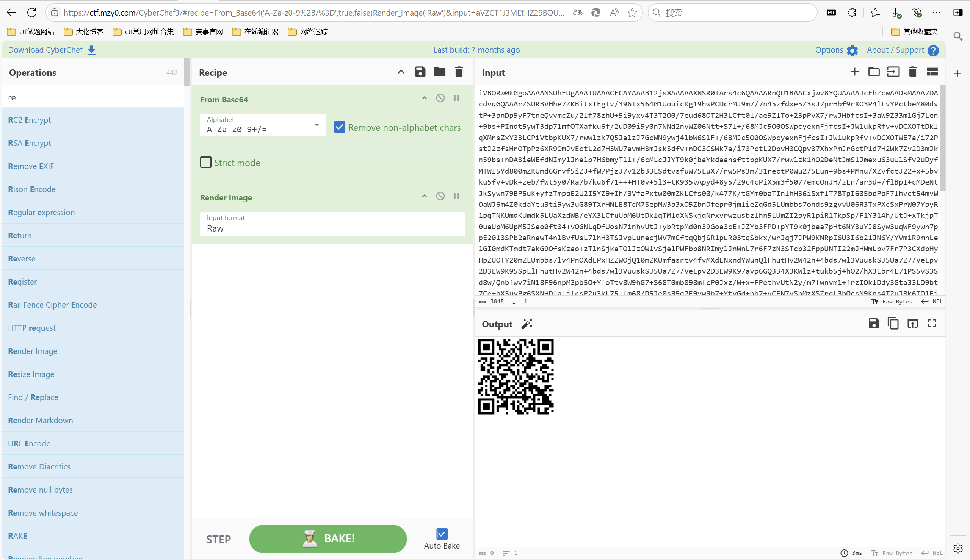The width and height of the screenshot is (970, 560).
Task: Go back in browser
Action: [x=11, y=13]
